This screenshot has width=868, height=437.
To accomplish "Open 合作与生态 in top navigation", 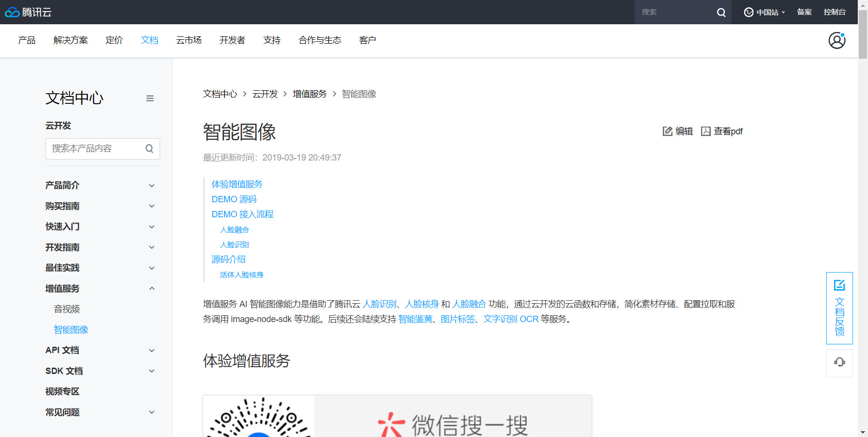I will point(320,40).
